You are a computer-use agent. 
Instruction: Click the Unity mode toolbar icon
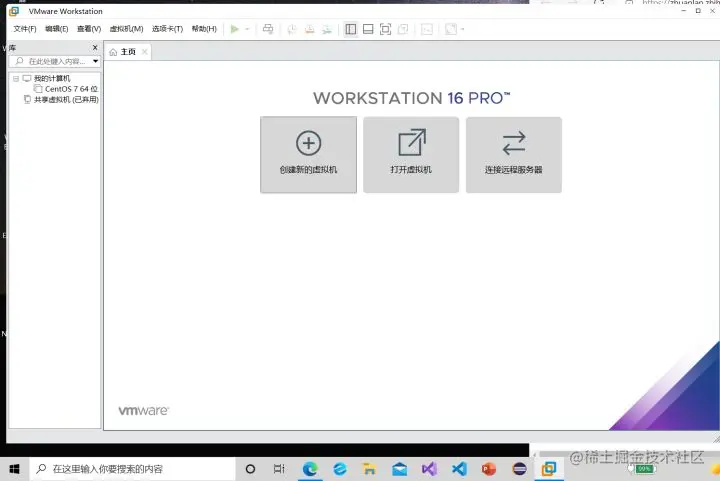[x=403, y=29]
